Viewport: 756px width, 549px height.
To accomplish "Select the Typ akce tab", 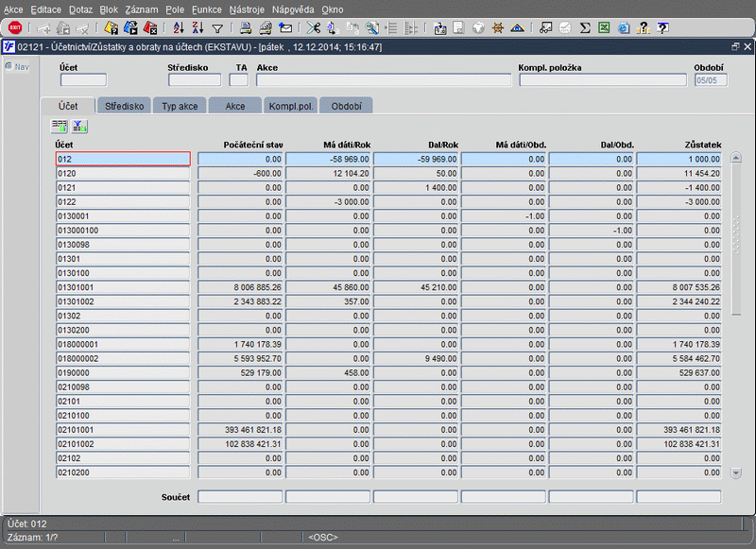I will pyautogui.click(x=180, y=106).
